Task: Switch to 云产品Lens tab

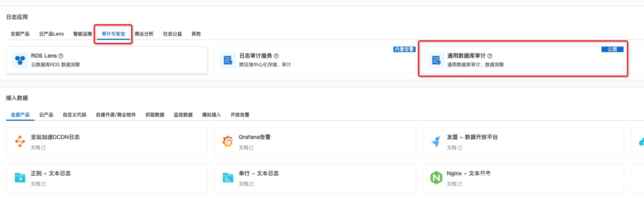Action: 51,34
